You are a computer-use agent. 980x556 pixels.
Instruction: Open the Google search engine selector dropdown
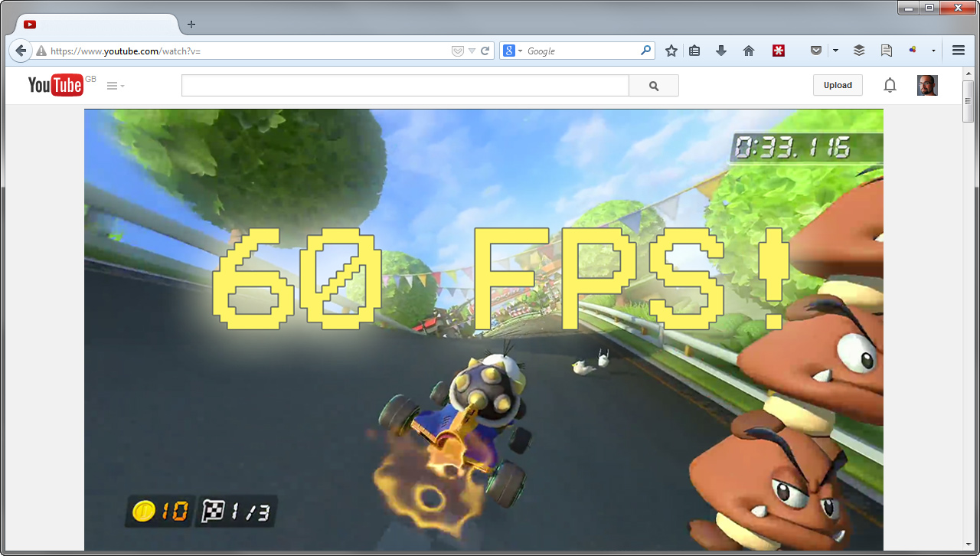click(x=511, y=51)
